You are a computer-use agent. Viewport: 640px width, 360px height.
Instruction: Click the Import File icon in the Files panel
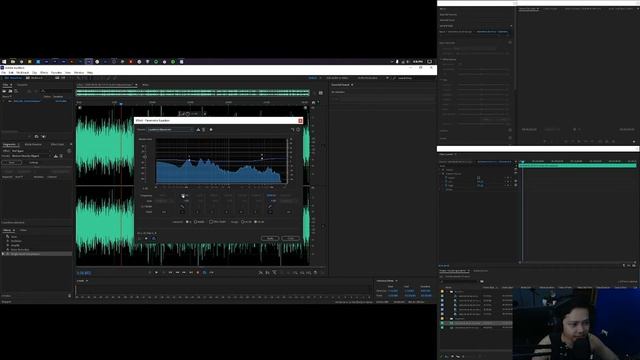click(10, 91)
